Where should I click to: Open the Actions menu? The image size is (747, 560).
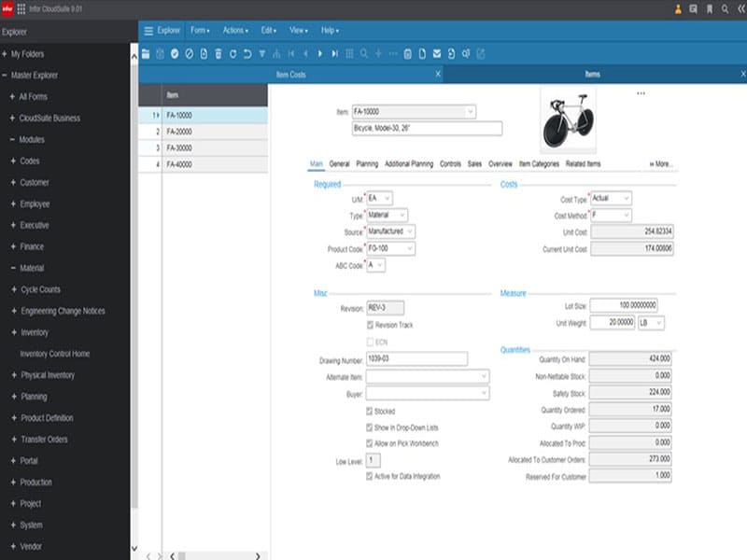pos(236,30)
